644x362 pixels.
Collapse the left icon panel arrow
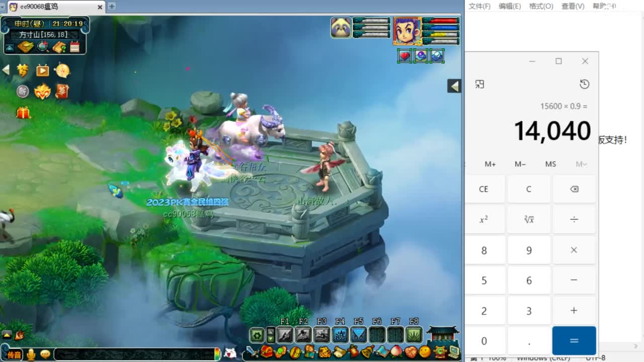click(x=6, y=70)
